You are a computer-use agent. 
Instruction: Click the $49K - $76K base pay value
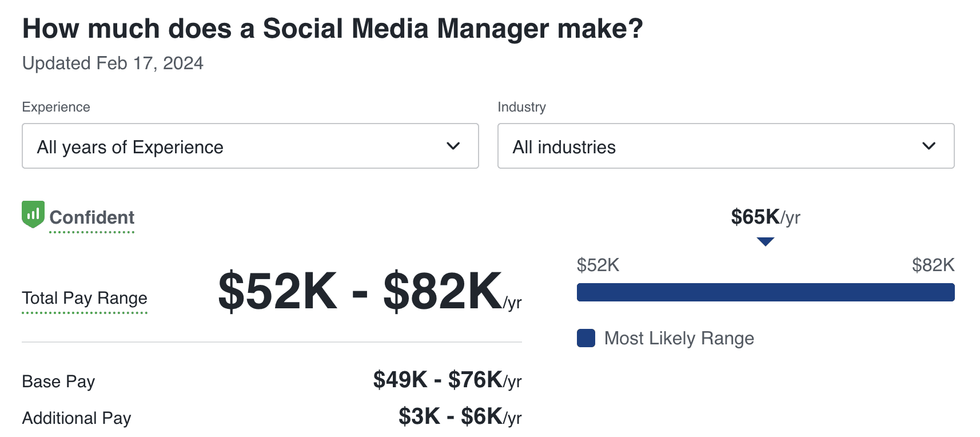(447, 380)
